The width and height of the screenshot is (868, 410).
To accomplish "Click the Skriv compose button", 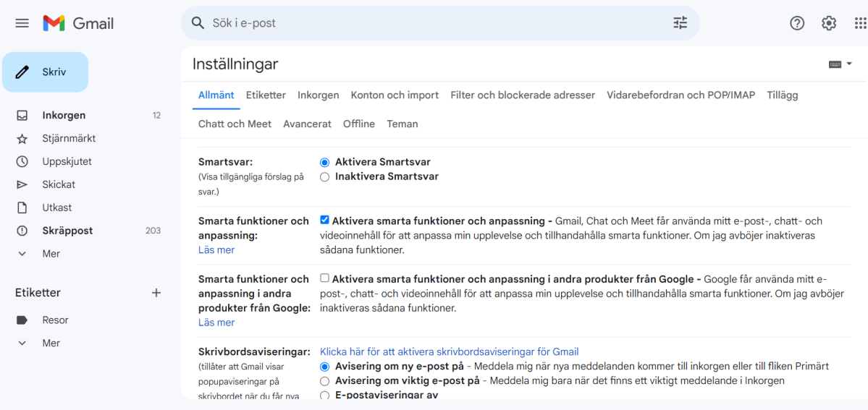I will (46, 72).
